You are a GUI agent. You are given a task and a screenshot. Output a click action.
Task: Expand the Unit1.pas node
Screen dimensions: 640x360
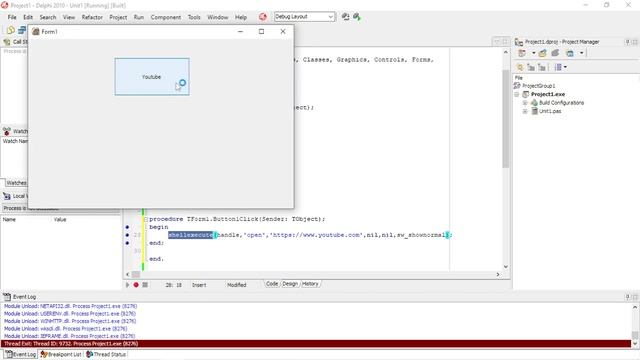coord(525,111)
